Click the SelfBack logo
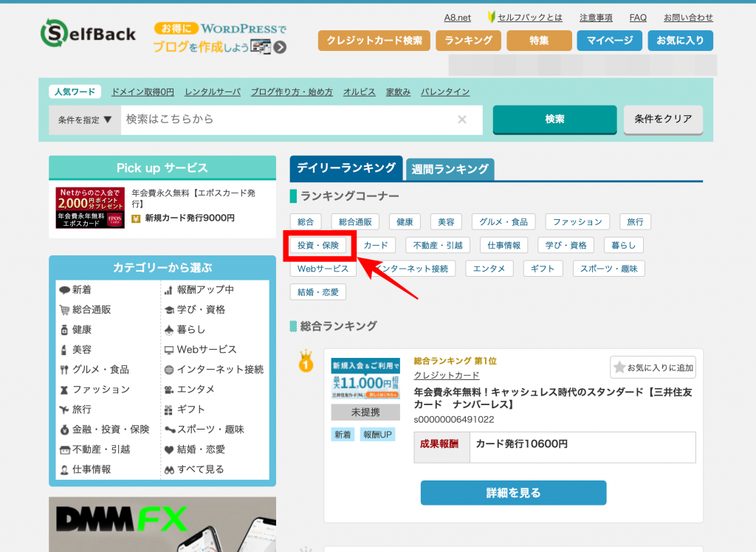Screen dimensions: 756x552 coord(88,33)
